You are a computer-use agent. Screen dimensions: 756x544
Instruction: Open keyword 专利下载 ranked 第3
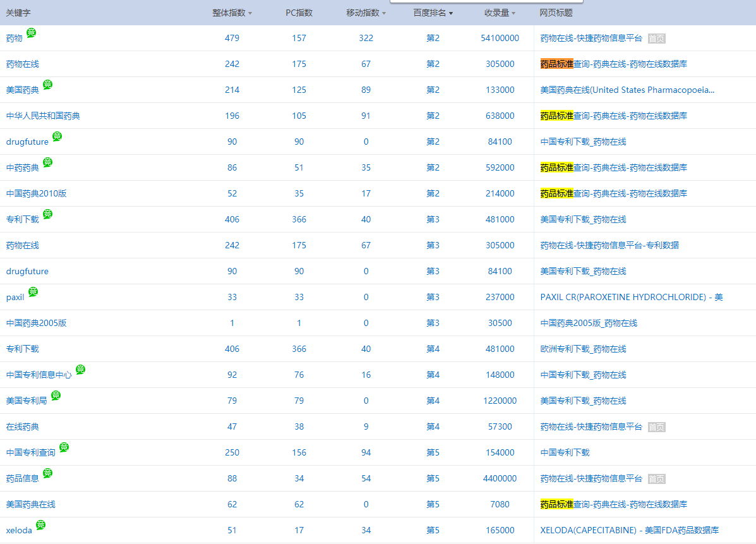(x=23, y=220)
